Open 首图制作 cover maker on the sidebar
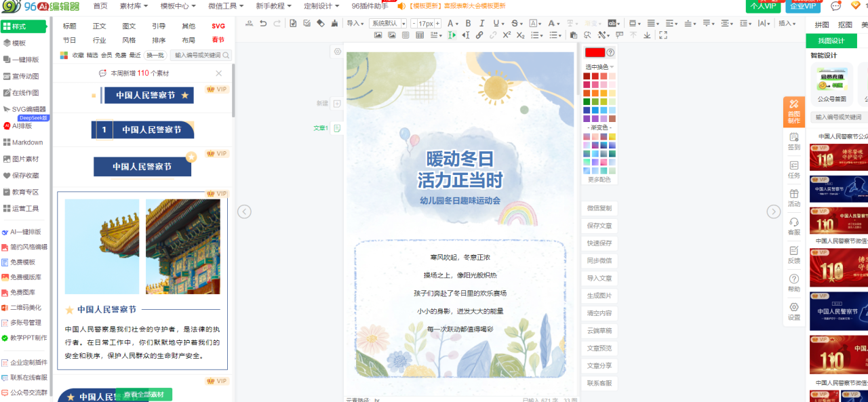The image size is (868, 402). [793, 113]
